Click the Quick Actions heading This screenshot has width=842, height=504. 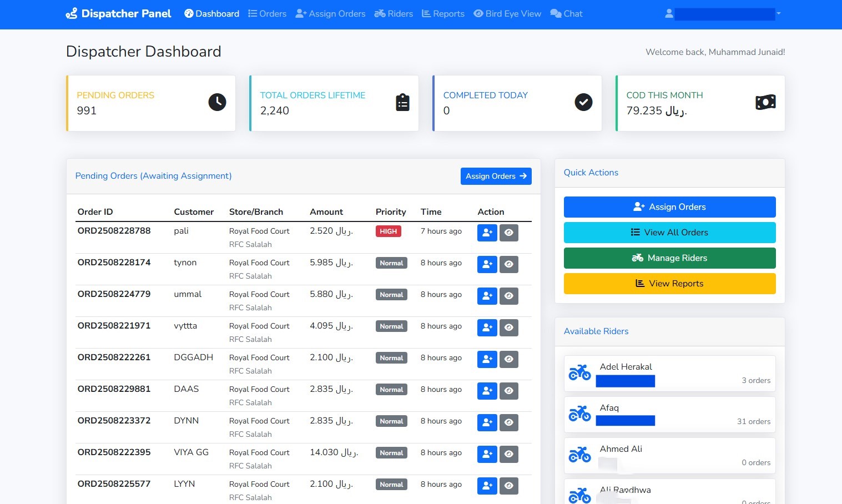[x=591, y=173]
